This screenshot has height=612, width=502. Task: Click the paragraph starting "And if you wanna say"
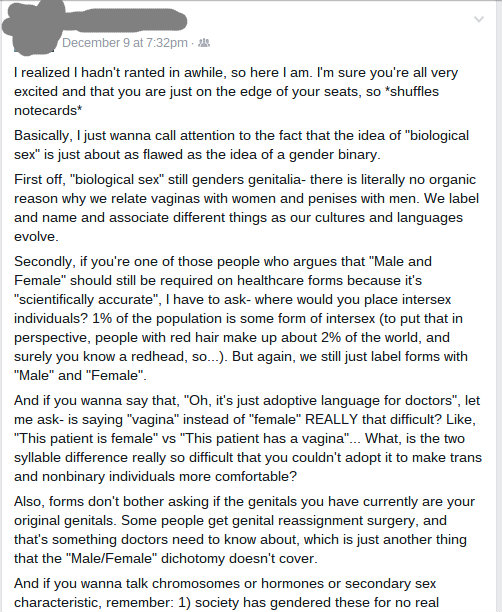pyautogui.click(x=248, y=438)
